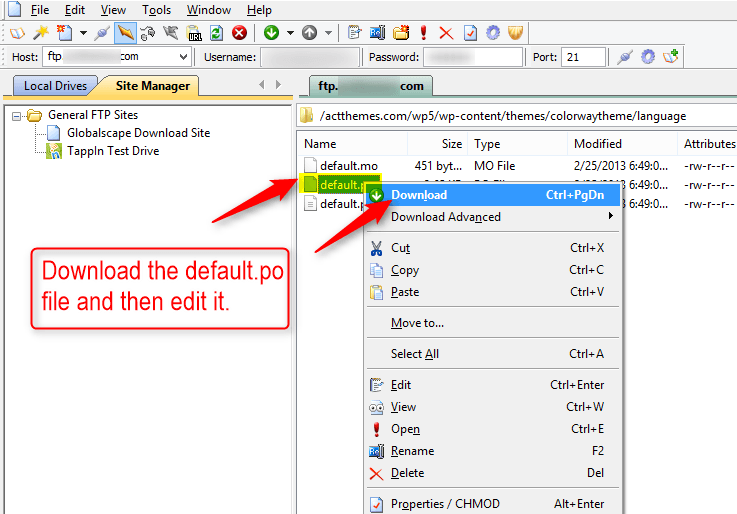Viewport: 737px width, 514px height.
Task: Open the View menu in menu bar
Action: pos(113,10)
